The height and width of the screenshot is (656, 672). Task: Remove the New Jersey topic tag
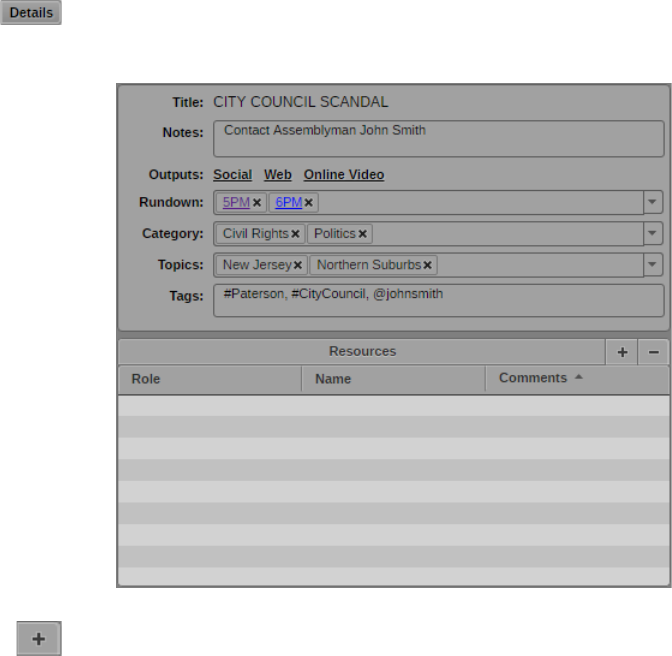298,265
